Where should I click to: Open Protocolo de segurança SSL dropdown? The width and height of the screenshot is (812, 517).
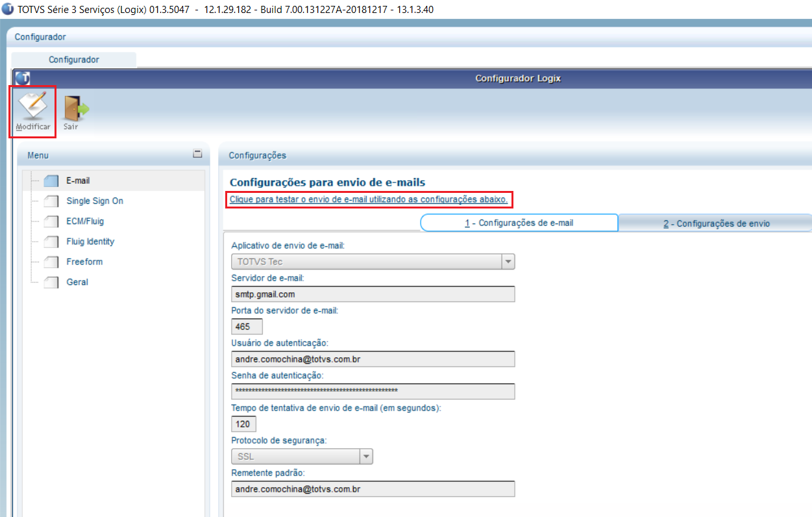coord(367,457)
